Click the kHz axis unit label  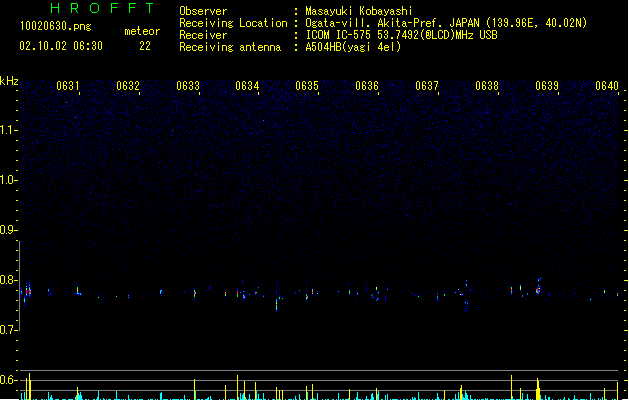coord(9,81)
